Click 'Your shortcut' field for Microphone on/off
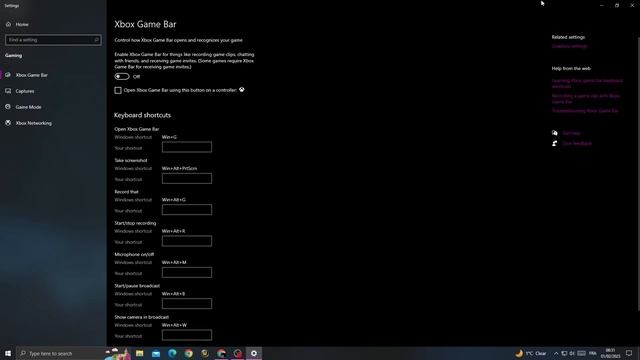 tap(187, 273)
